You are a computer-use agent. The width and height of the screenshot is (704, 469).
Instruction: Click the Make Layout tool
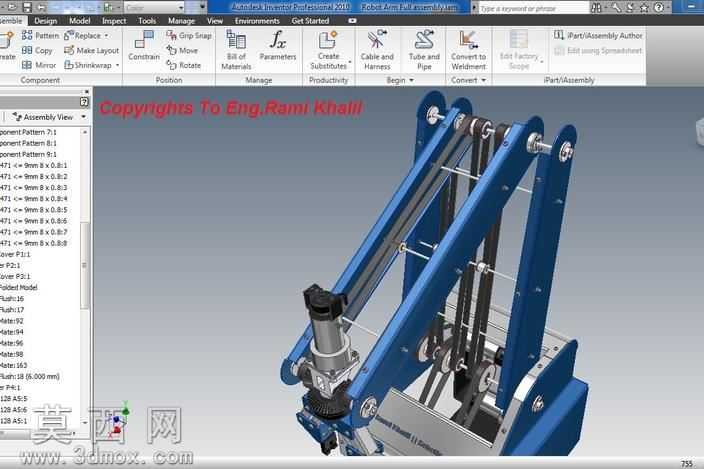[x=92, y=51]
